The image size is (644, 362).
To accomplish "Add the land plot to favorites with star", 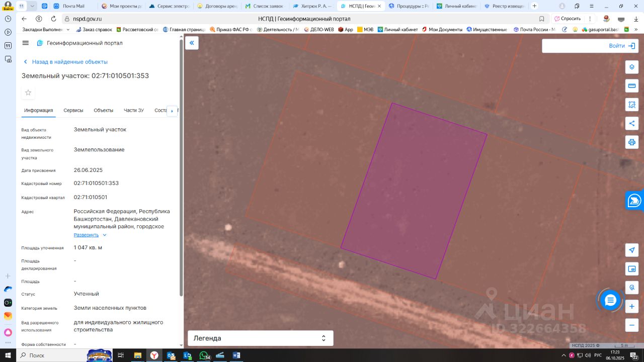I will point(28,93).
